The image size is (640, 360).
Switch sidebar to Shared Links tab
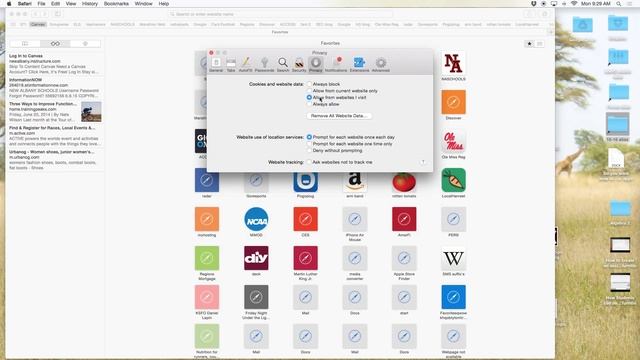[x=85, y=44]
